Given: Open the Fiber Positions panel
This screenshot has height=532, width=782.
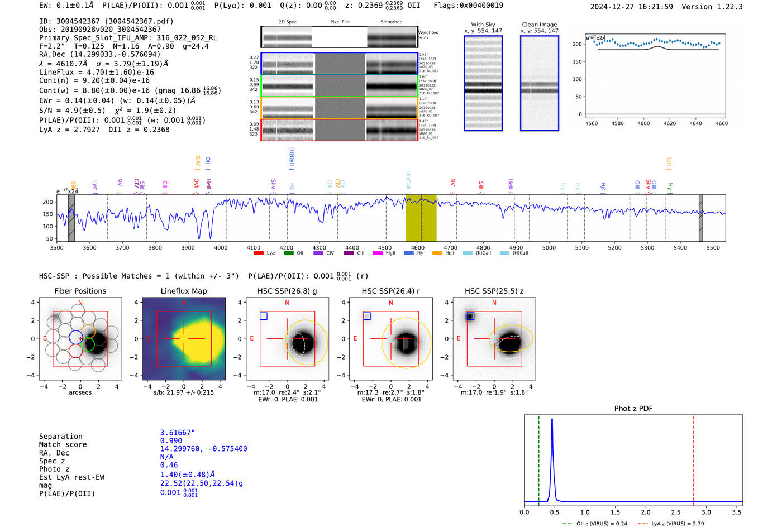Looking at the screenshot, I should pos(80,339).
